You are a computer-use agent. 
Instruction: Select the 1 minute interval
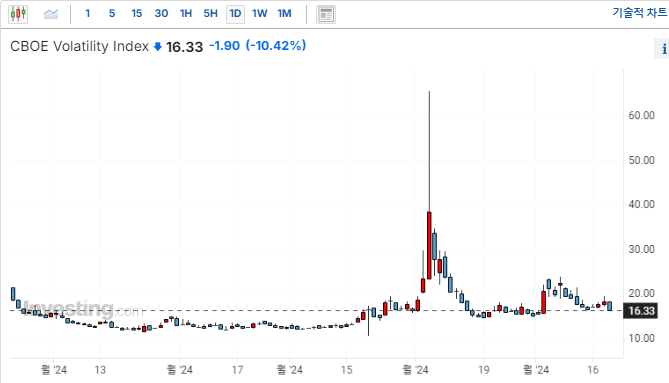[x=87, y=14]
